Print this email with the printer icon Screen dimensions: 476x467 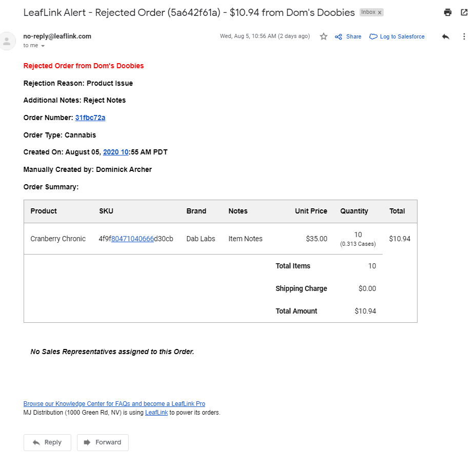(447, 12)
